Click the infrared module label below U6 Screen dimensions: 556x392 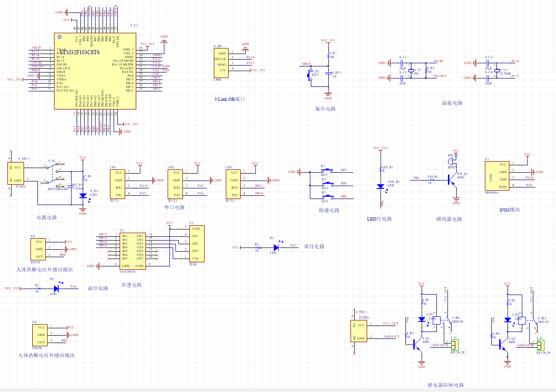[46, 356]
